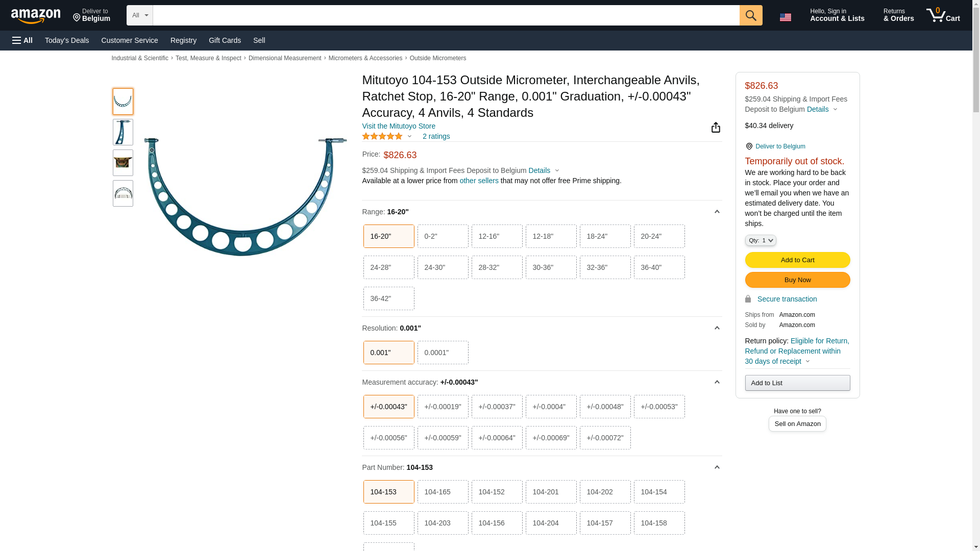This screenshot has height=551, width=980.
Task: Open the All hamburger menu
Action: coord(22,40)
